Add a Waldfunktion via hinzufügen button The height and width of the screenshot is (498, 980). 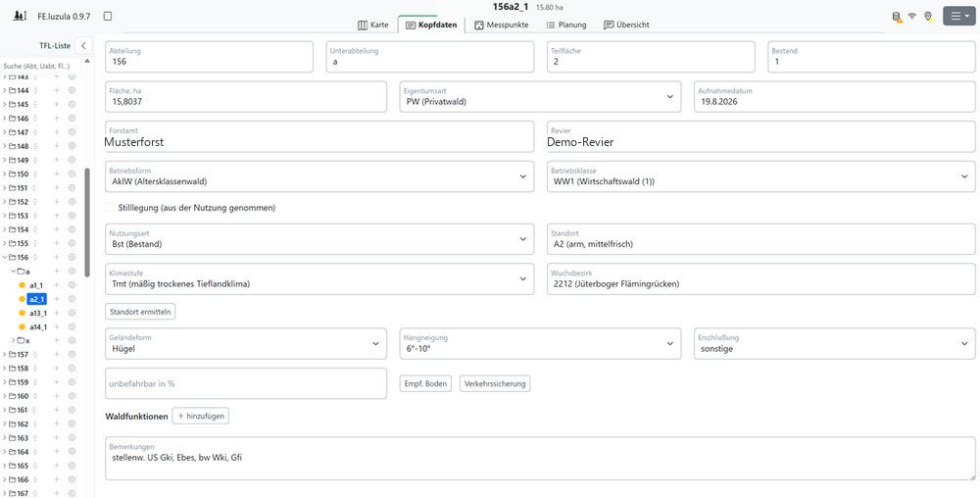pyautogui.click(x=201, y=416)
